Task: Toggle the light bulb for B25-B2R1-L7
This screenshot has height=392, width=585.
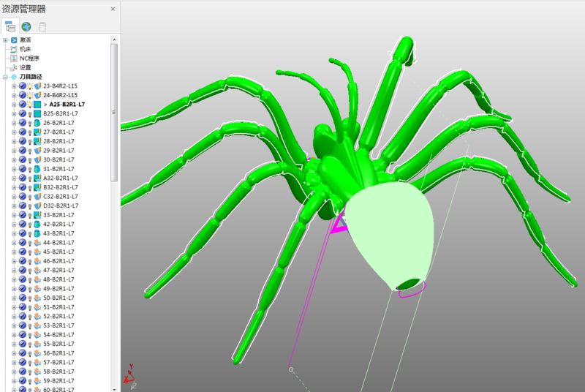Action: [30, 113]
